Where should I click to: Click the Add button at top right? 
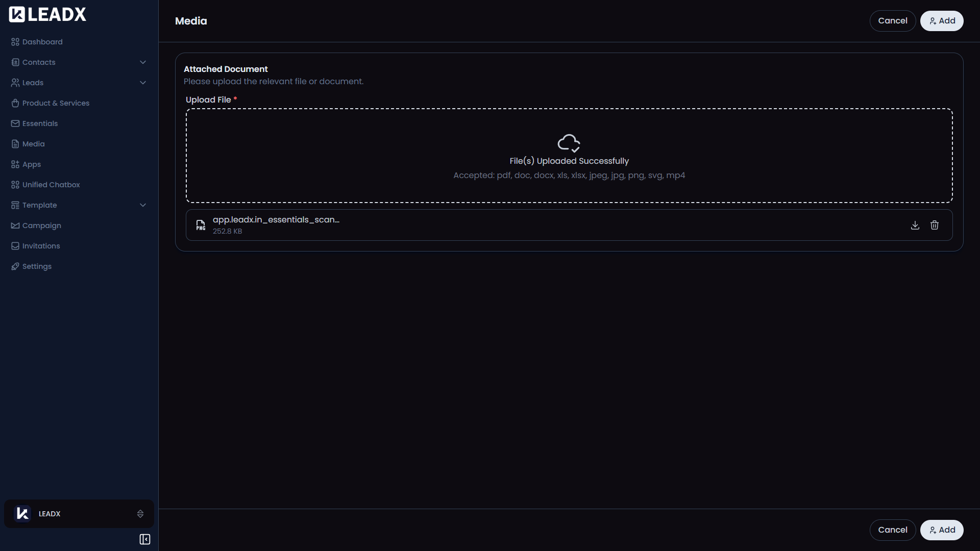point(942,20)
